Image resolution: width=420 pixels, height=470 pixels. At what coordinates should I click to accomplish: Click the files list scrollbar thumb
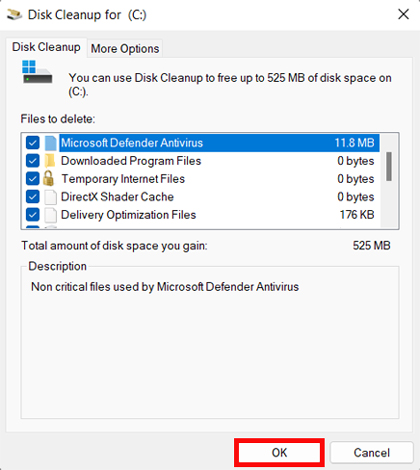389,166
